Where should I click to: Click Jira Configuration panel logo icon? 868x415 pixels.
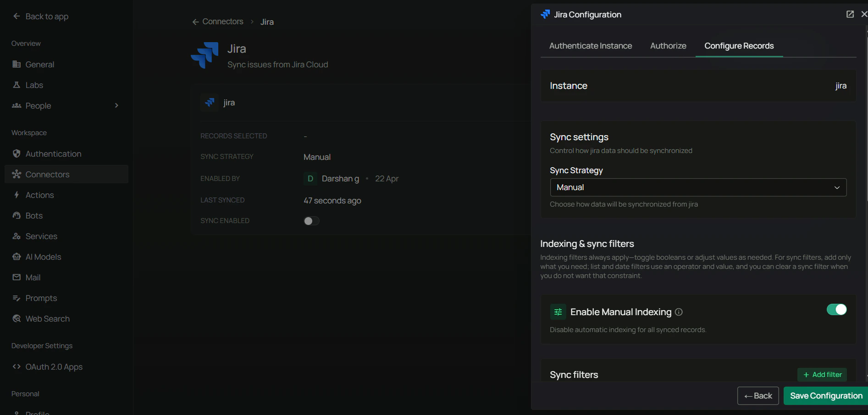pos(545,14)
